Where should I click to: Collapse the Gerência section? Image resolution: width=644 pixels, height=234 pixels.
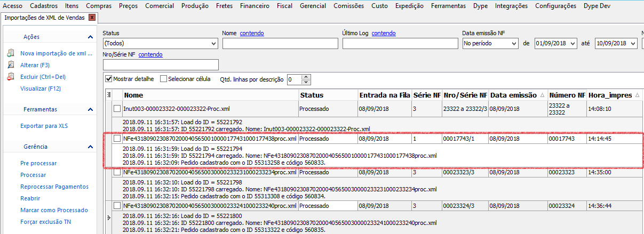click(90, 147)
